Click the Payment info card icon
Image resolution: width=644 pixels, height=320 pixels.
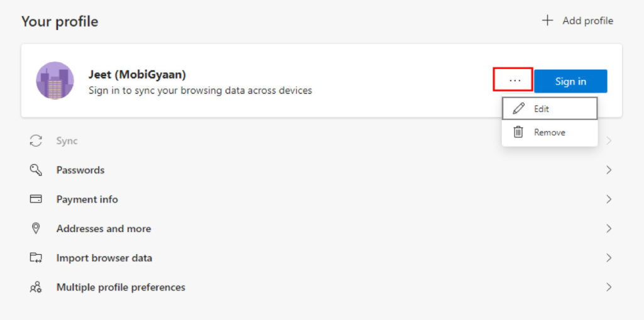pyautogui.click(x=36, y=199)
